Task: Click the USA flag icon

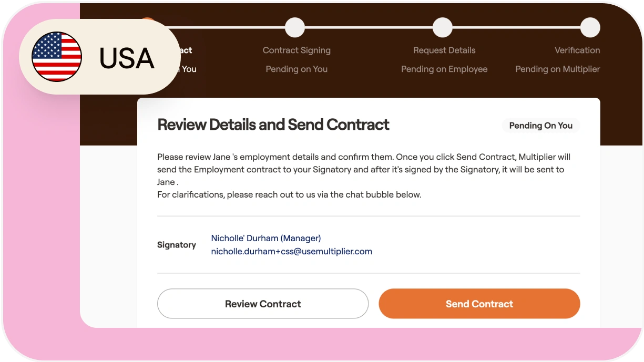Action: pos(57,56)
